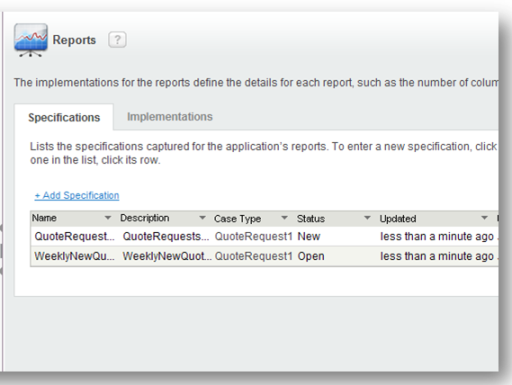The image size is (512, 385).
Task: Click the Add Specification link
Action: 77,195
